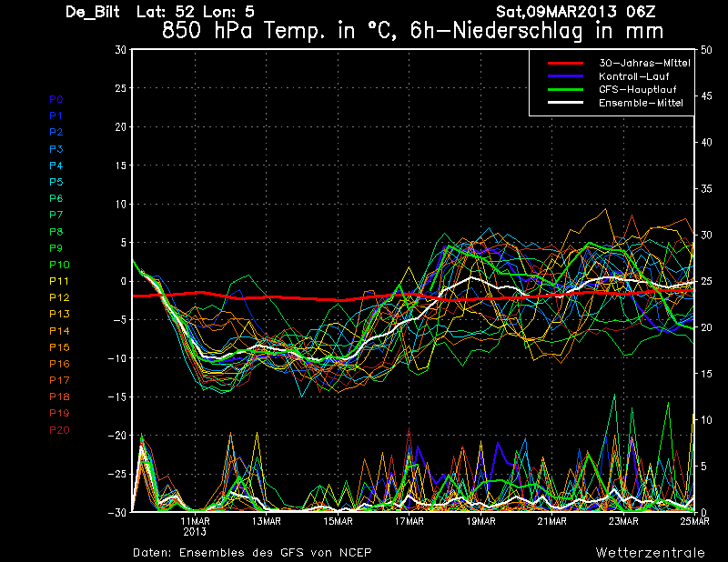Click the -15 temperature axis value

117,396
